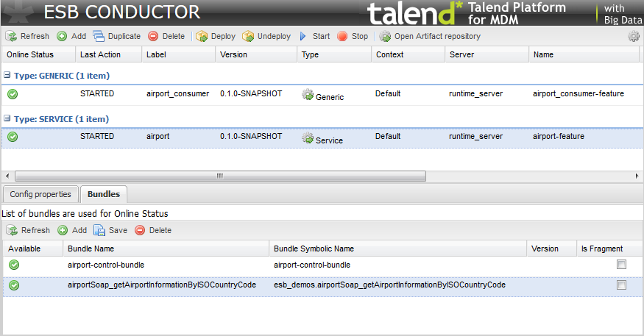Sort by Version column in tasks grid
Image resolution: width=644 pixels, height=336 pixels.
[256, 54]
